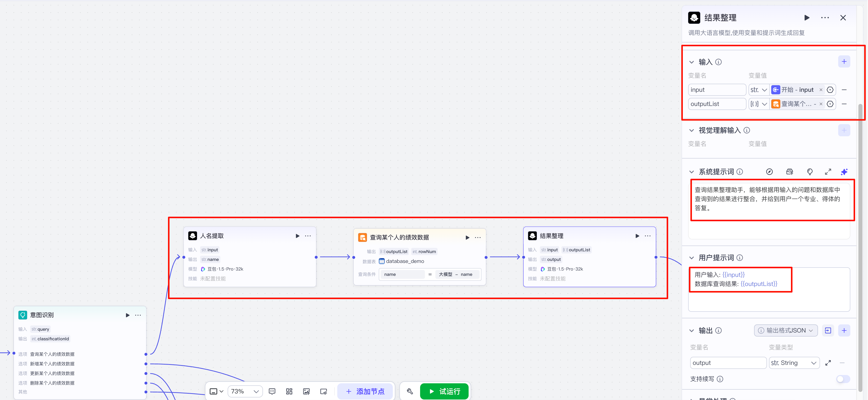This screenshot has height=400, width=868.
Task: Collapse the 输入 section
Action: coord(691,62)
